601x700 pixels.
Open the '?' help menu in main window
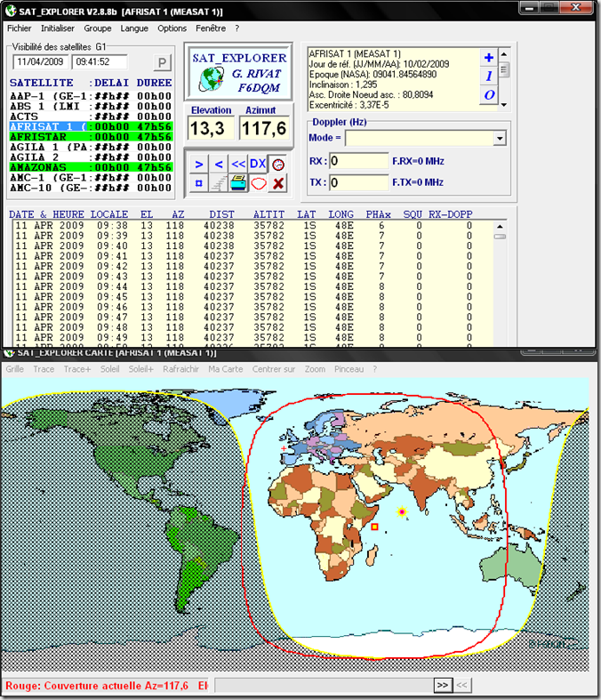click(x=236, y=28)
